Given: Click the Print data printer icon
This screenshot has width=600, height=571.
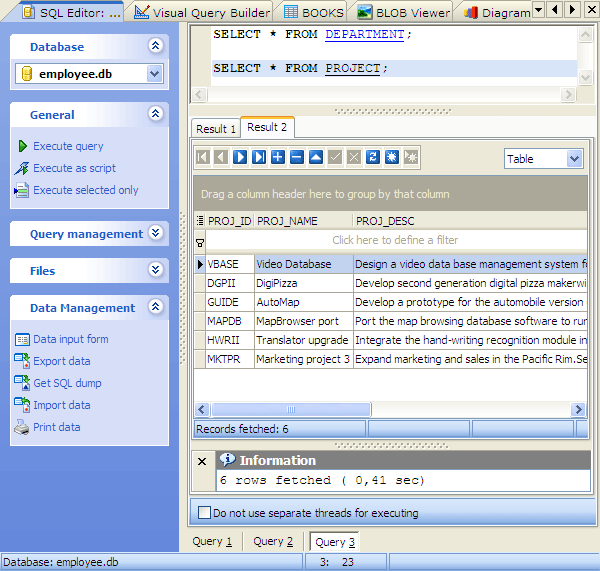Looking at the screenshot, I should [22, 427].
